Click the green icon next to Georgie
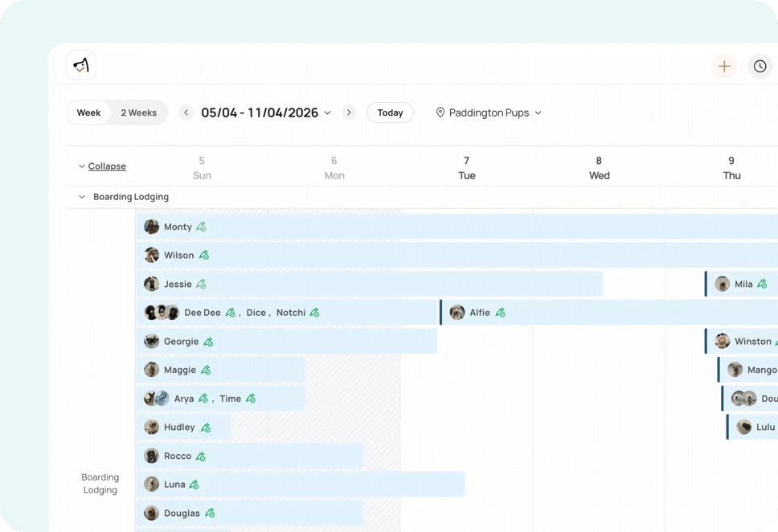 [x=208, y=342]
